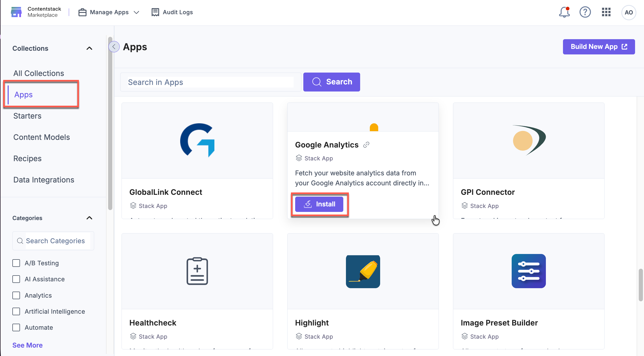
Task: Click the See More link
Action: click(x=27, y=345)
